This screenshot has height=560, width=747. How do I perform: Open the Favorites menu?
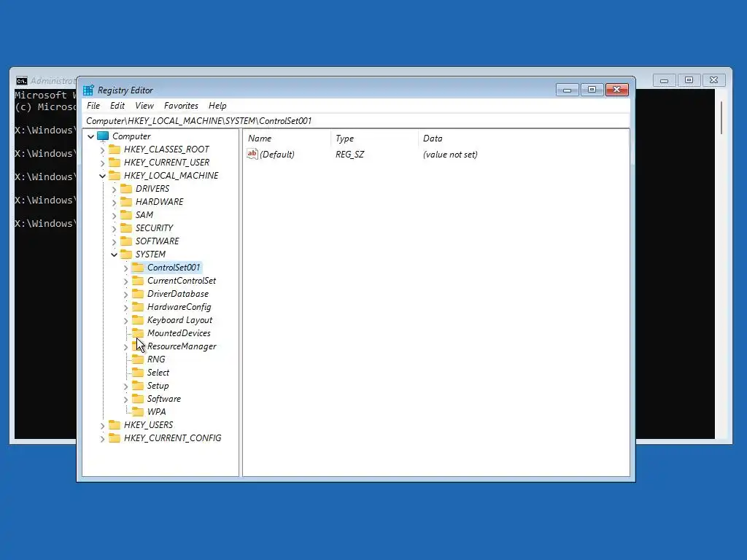(181, 106)
